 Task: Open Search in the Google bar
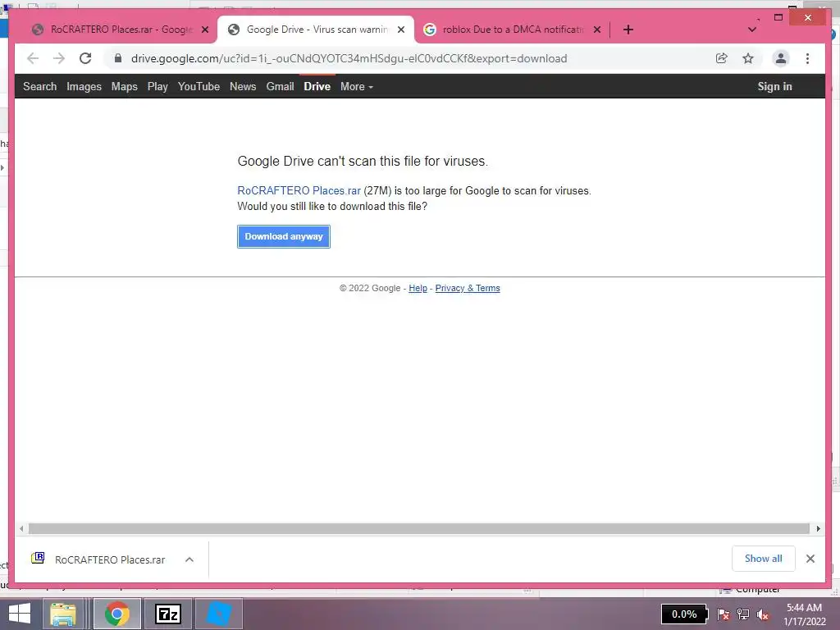click(39, 86)
